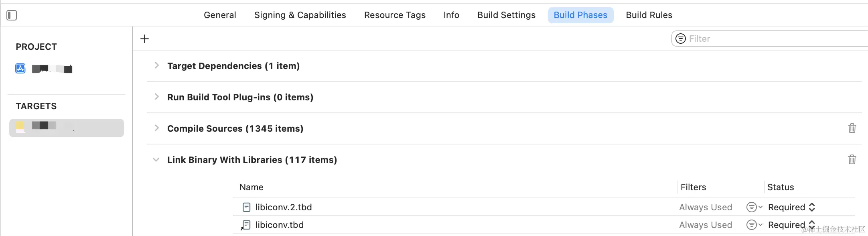
Task: Delete the Link Binary With Libraries phase via trash icon
Action: pyautogui.click(x=852, y=160)
